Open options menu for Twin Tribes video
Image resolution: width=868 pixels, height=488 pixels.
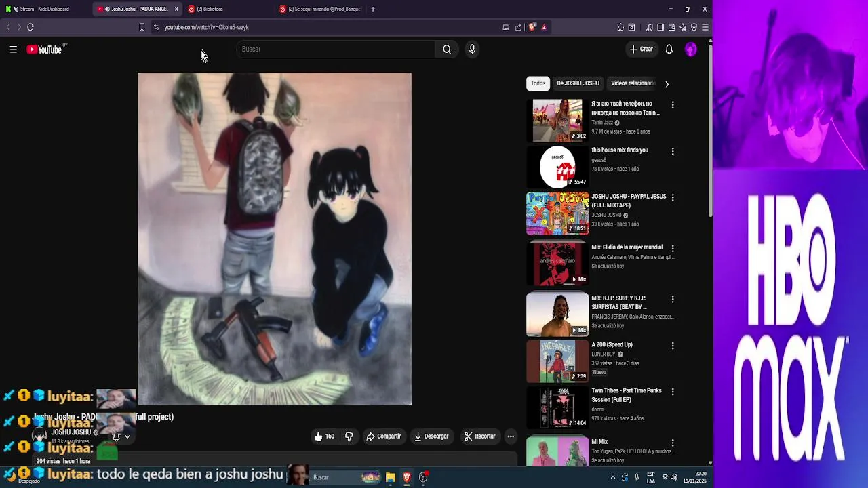click(x=673, y=392)
